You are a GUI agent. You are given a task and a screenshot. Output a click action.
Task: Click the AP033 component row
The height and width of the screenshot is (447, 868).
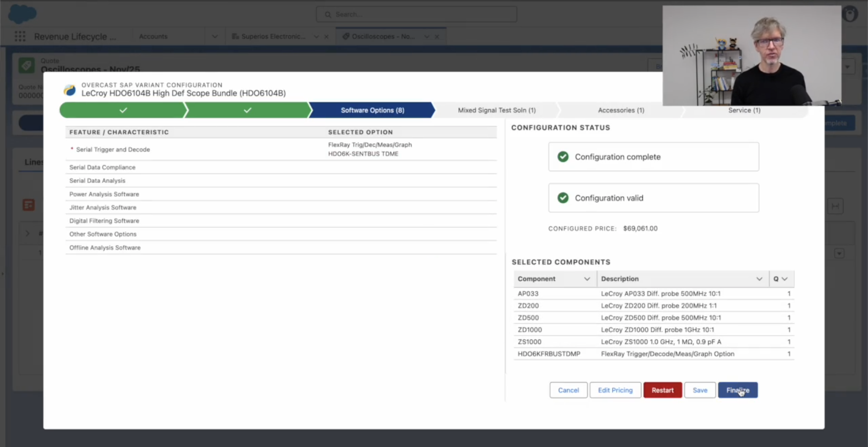(x=654, y=293)
